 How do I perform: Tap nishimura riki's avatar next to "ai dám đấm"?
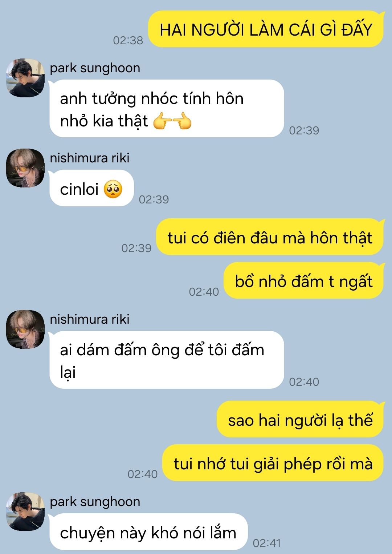click(25, 329)
